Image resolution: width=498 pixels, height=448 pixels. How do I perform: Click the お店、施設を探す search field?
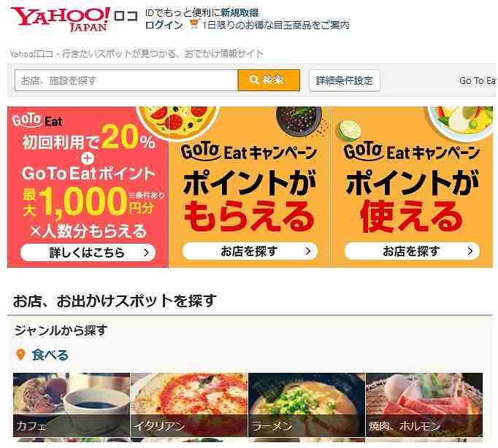126,80
